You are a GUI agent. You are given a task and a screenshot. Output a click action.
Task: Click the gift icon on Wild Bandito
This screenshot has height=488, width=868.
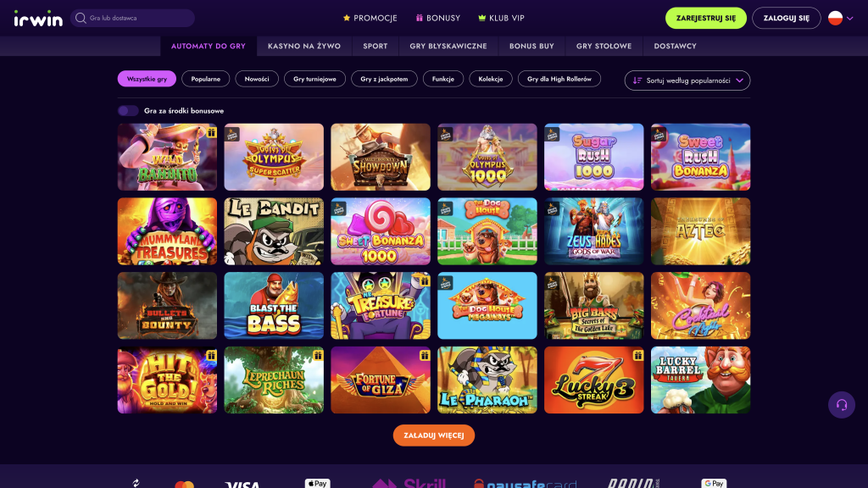pyautogui.click(x=211, y=132)
